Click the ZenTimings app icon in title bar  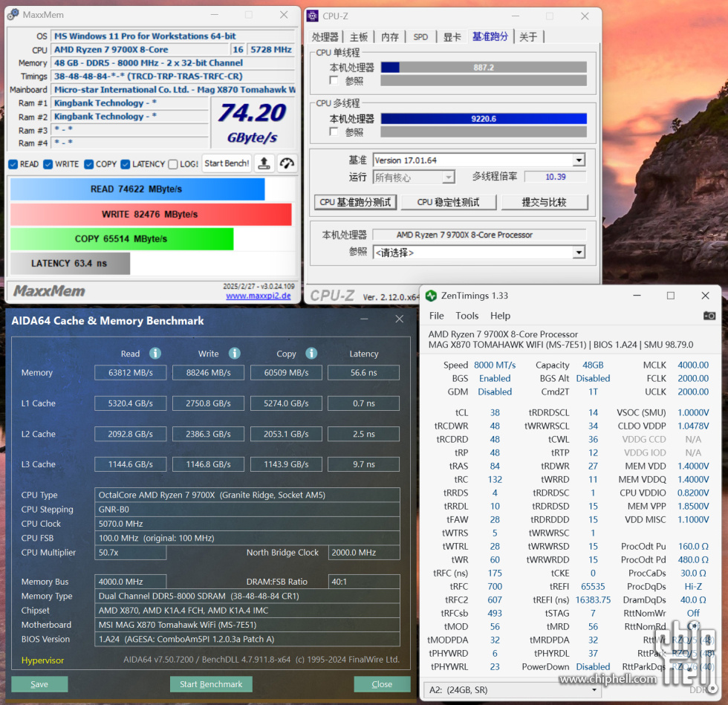[432, 296]
